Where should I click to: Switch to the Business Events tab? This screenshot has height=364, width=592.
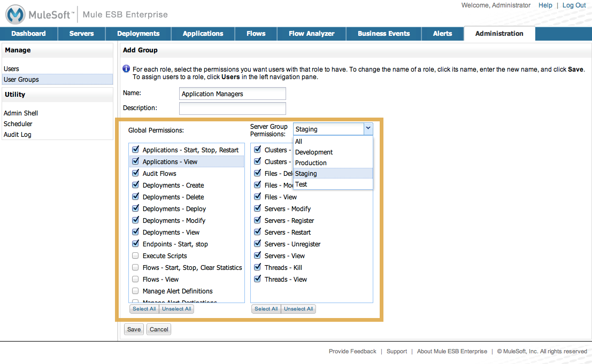coord(383,34)
